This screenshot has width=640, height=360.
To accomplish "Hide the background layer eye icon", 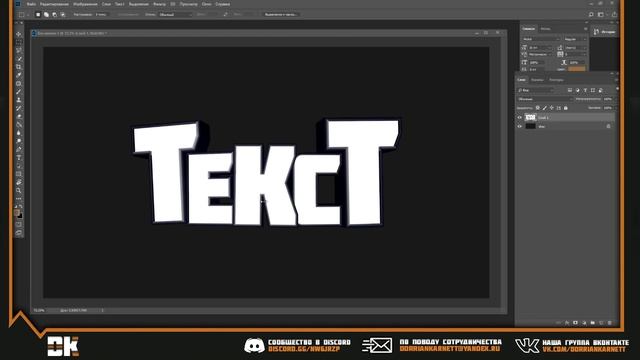I will point(520,127).
